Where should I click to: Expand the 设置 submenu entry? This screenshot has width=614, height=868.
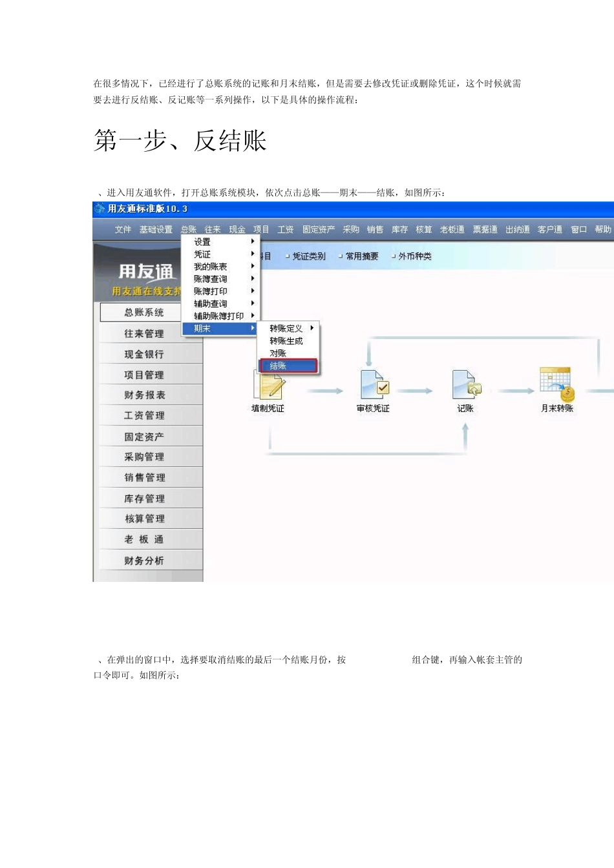click(x=220, y=242)
